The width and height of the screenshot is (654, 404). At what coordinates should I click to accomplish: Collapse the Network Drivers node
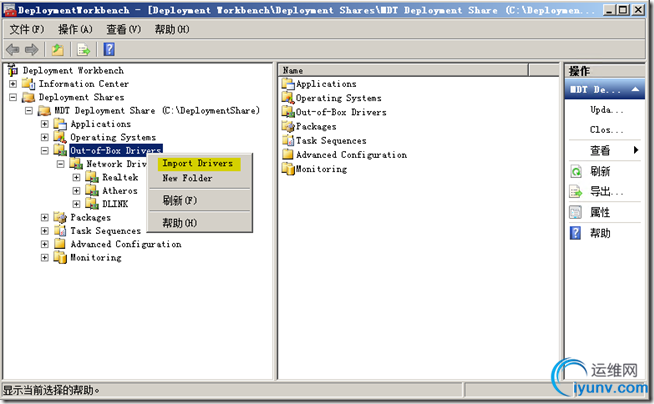coord(60,164)
